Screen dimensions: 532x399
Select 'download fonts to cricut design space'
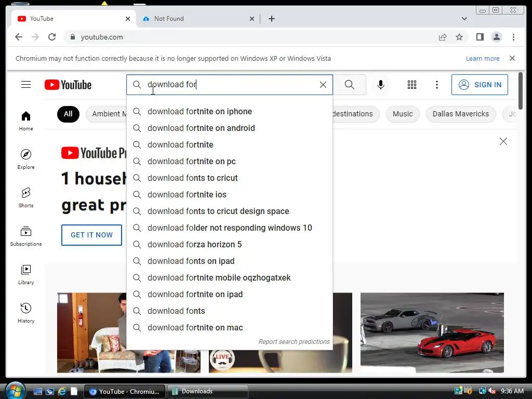pyautogui.click(x=230, y=211)
